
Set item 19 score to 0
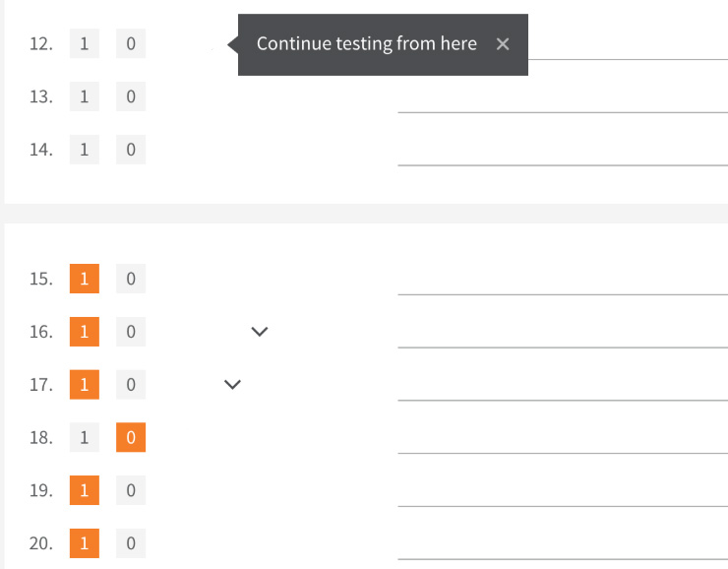[131, 490]
